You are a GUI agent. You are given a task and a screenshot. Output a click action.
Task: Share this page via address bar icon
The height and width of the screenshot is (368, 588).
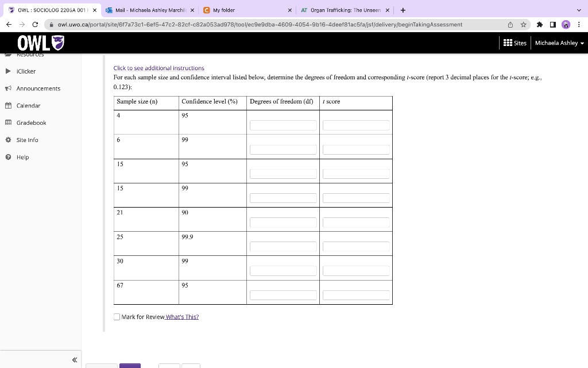[x=510, y=24]
